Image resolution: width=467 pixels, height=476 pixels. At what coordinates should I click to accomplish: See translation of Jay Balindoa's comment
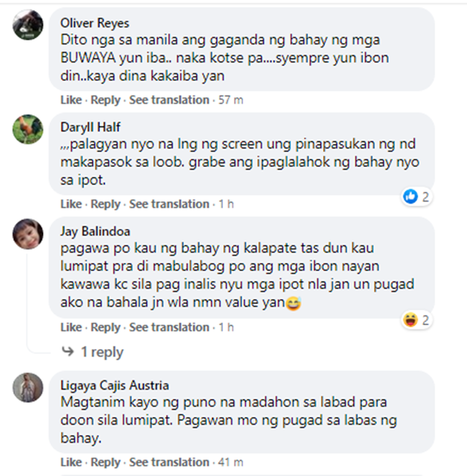(169, 327)
